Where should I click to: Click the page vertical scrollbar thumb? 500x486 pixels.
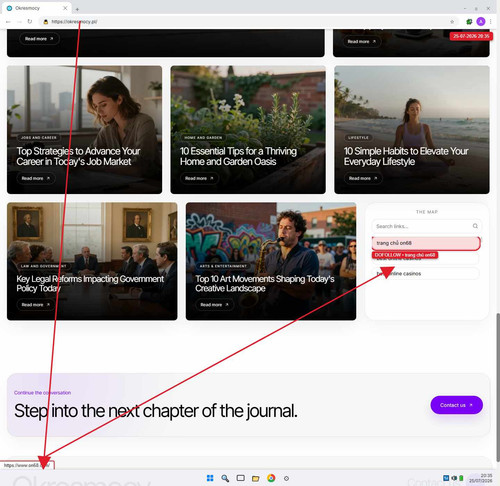point(498,387)
